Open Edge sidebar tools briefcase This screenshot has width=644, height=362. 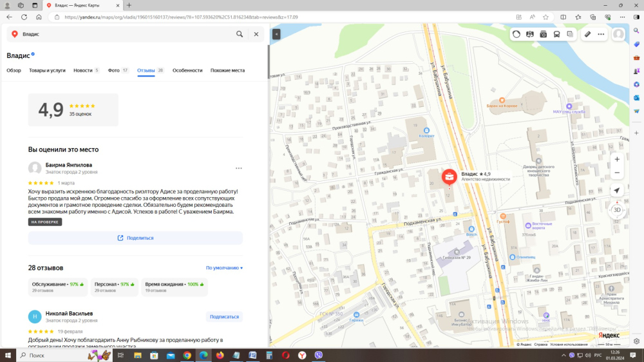(x=637, y=58)
